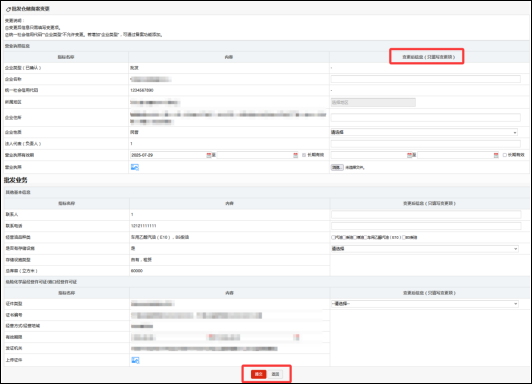Check the 车用乙醇汽油 (E10) option
Viewport: 532px width, 384px height.
click(x=366, y=237)
